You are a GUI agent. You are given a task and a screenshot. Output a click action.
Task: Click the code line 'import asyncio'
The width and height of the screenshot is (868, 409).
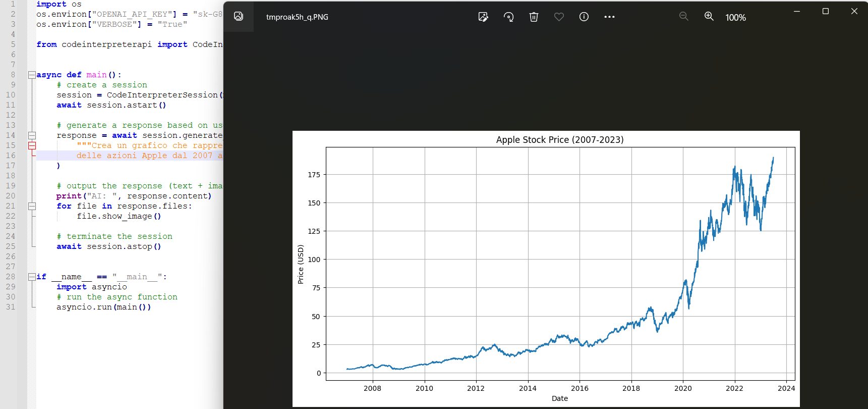pyautogui.click(x=92, y=287)
